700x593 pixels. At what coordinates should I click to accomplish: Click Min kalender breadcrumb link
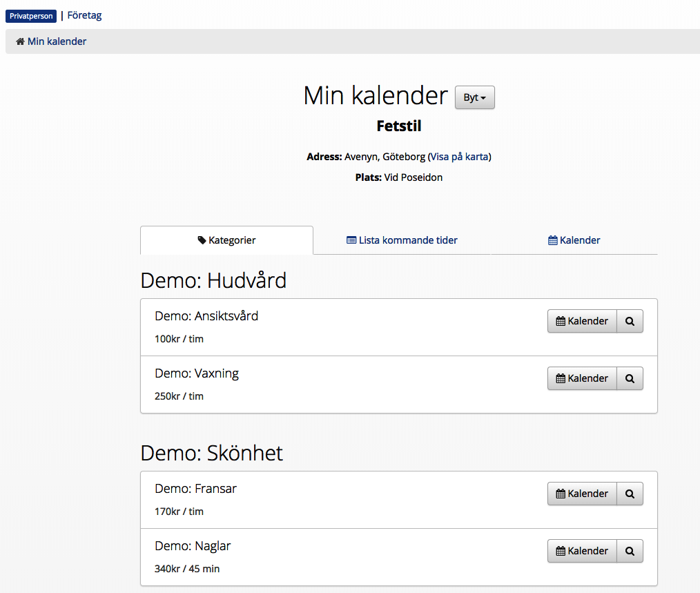pos(57,41)
